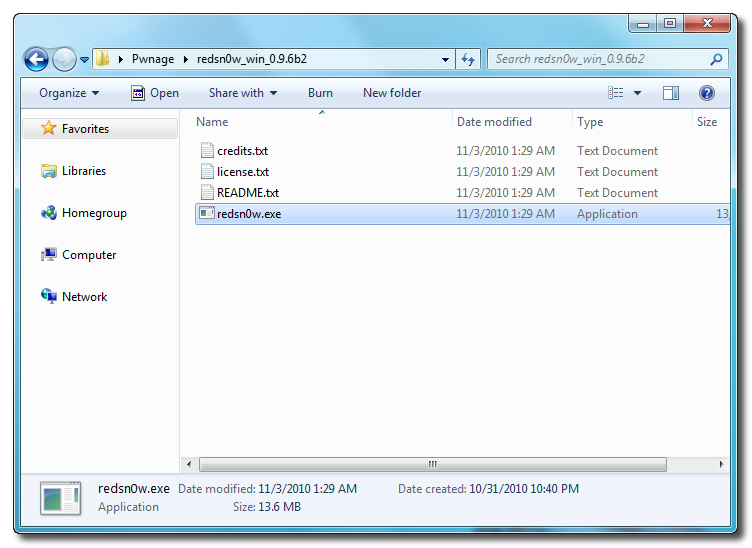Select the license.txt file

243,172
